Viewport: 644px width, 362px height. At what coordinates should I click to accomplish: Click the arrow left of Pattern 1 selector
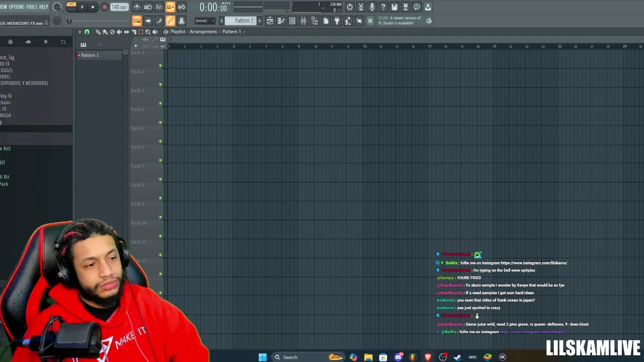(221, 21)
